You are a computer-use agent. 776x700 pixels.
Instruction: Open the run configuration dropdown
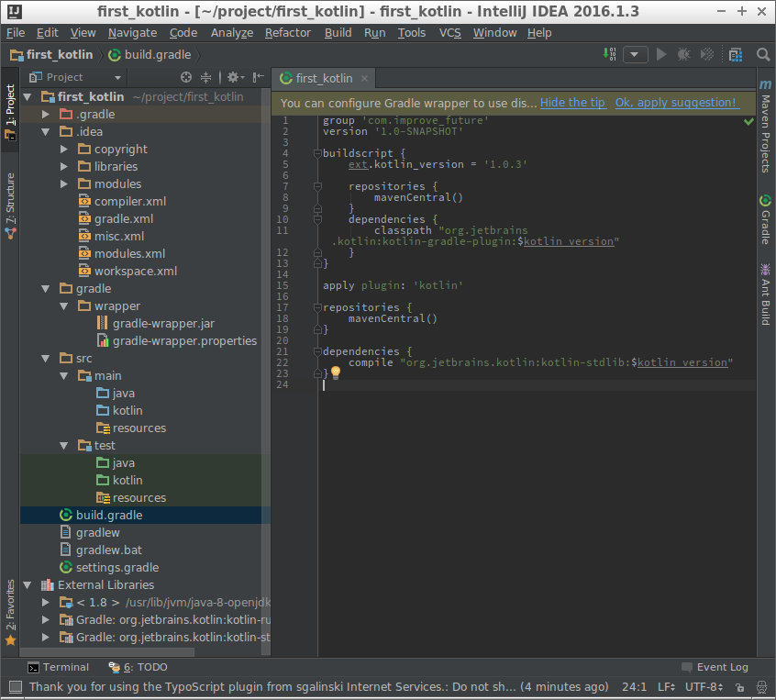pos(636,55)
